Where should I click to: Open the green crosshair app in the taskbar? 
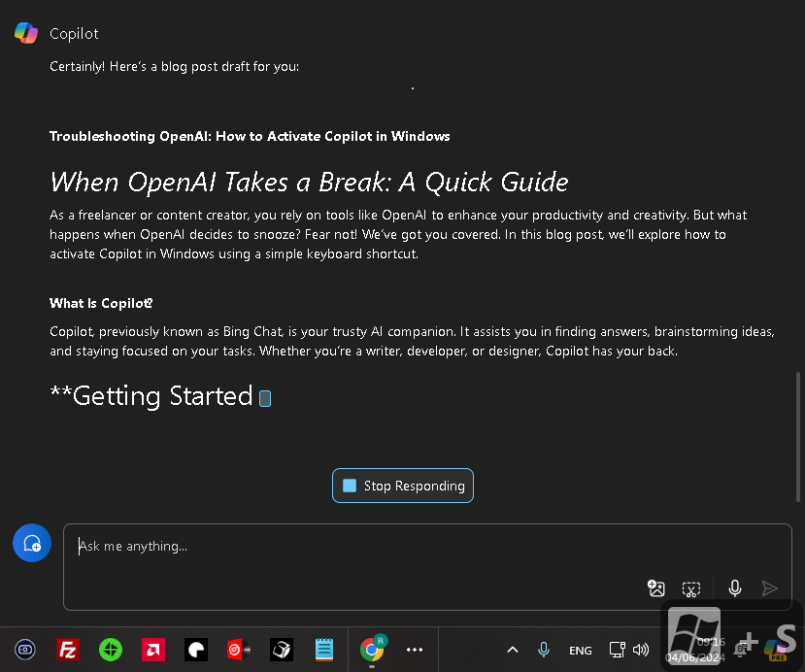click(x=111, y=650)
